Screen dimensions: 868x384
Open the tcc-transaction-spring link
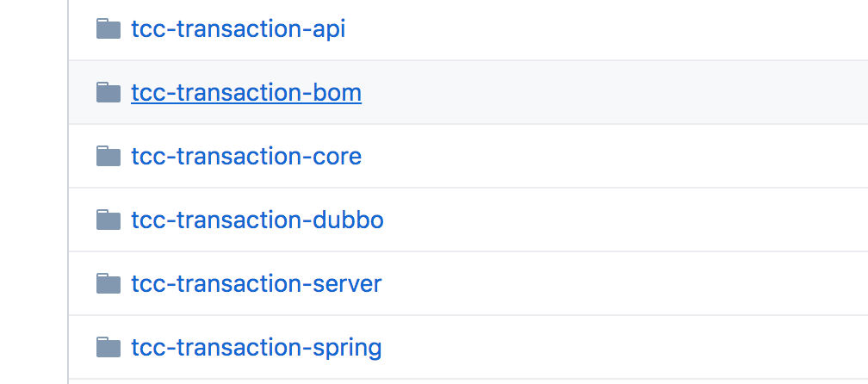[x=256, y=347]
